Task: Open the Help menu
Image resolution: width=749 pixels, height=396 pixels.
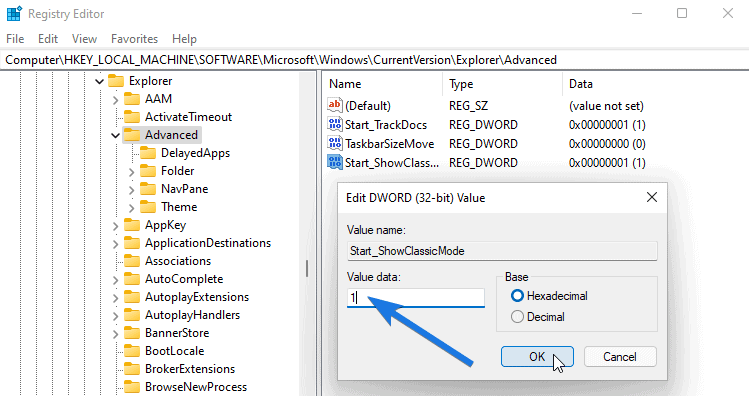Action: [184, 39]
